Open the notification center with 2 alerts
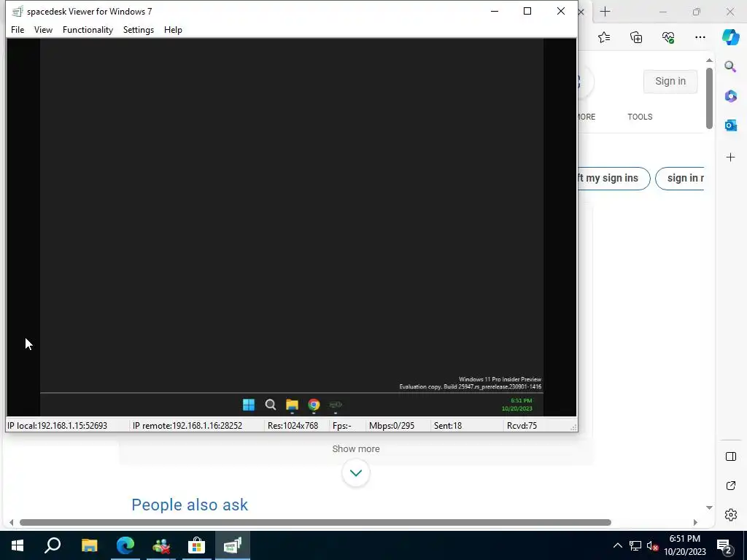The width and height of the screenshot is (747, 560). 726,545
